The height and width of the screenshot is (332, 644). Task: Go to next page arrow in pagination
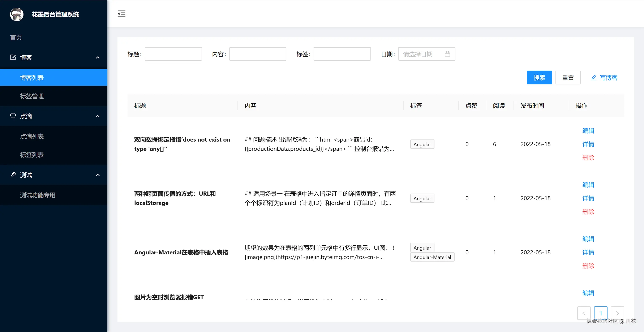coord(617,313)
